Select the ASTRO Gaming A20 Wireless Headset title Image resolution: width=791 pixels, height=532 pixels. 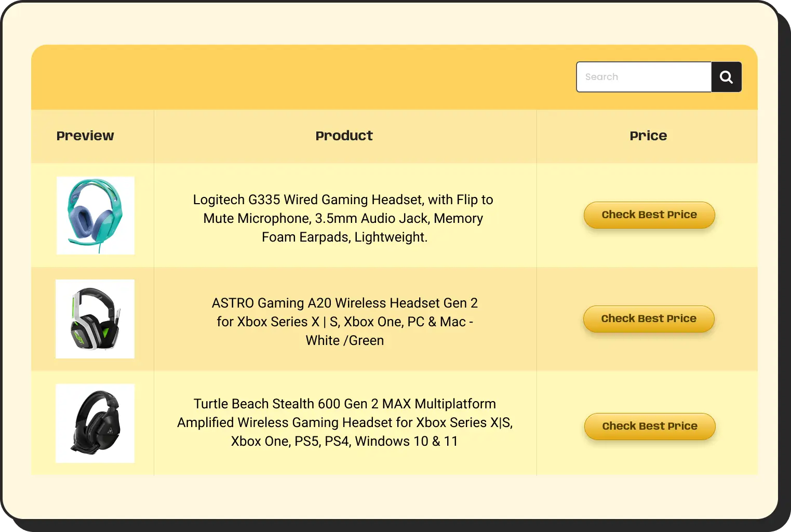pos(344,303)
